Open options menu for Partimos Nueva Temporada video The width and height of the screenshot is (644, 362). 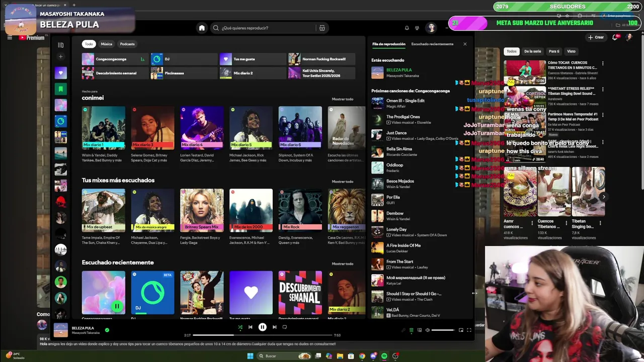coord(603,114)
